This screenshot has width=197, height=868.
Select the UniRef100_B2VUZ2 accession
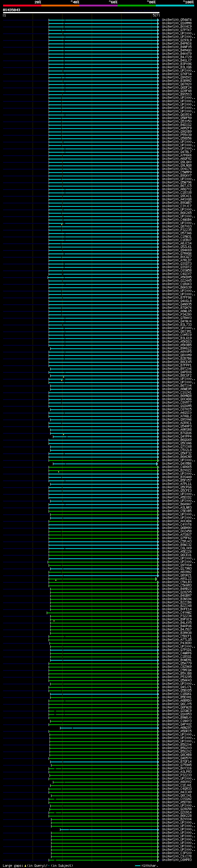coord(177,470)
